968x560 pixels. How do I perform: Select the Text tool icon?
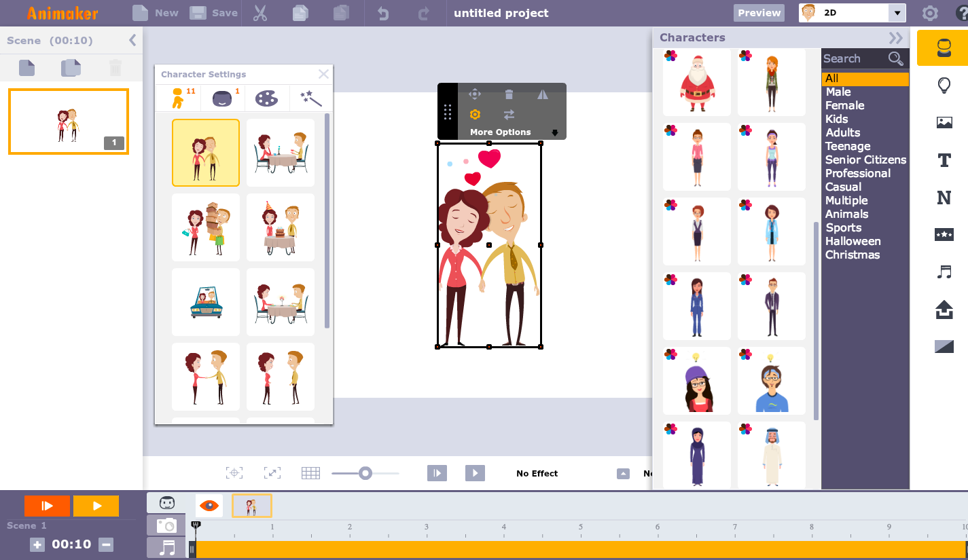tap(944, 160)
